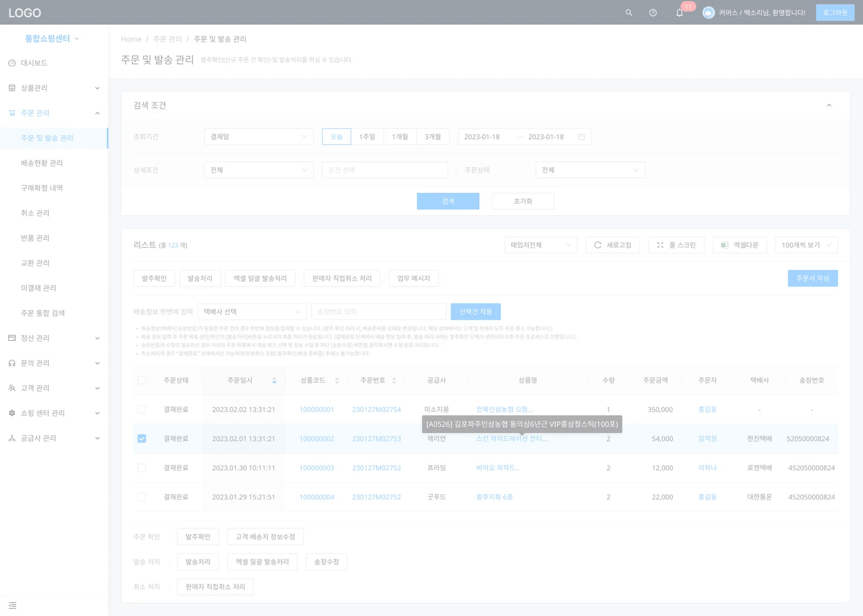Click 초기화 reset button

pyautogui.click(x=523, y=202)
